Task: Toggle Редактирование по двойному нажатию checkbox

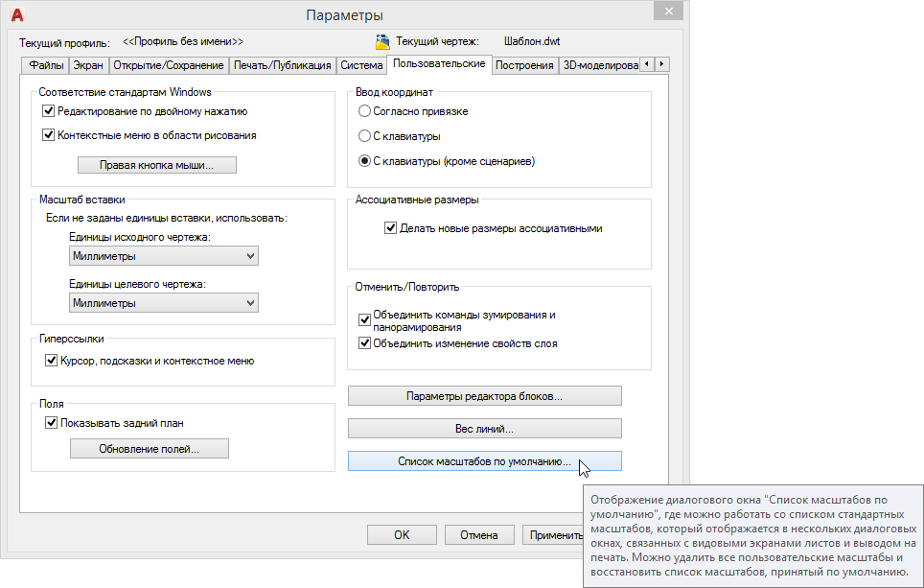Action: 48,111
